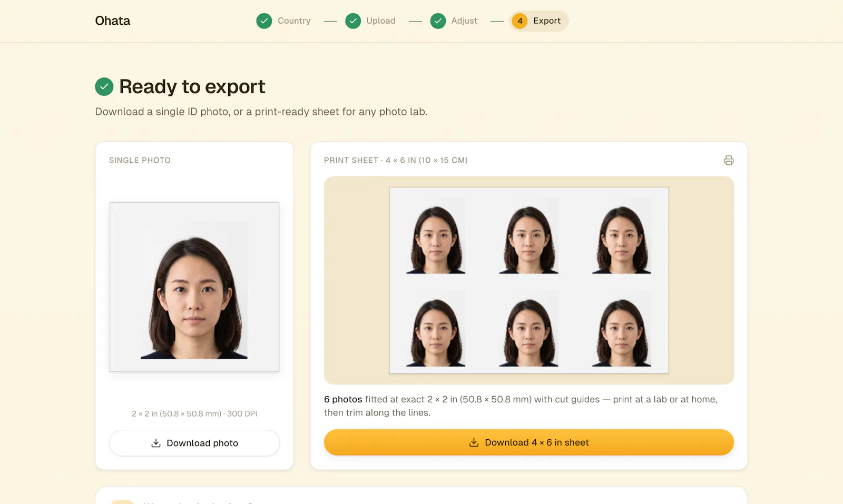Click the green check icon beside Upload

click(x=353, y=21)
